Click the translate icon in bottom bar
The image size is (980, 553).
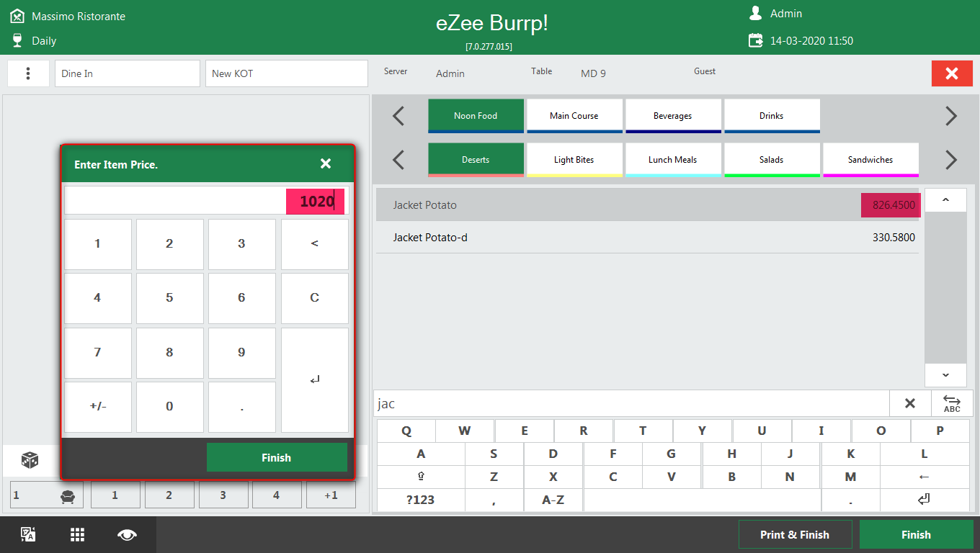coord(28,534)
